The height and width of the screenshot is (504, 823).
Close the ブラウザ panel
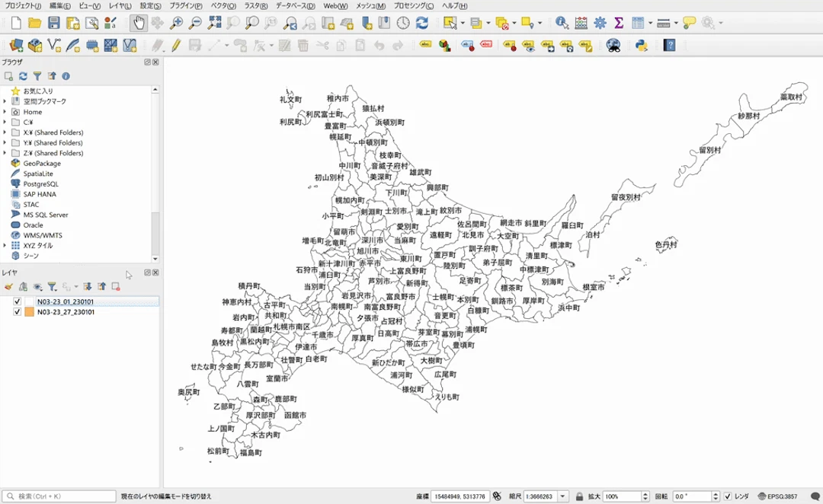[x=156, y=62]
